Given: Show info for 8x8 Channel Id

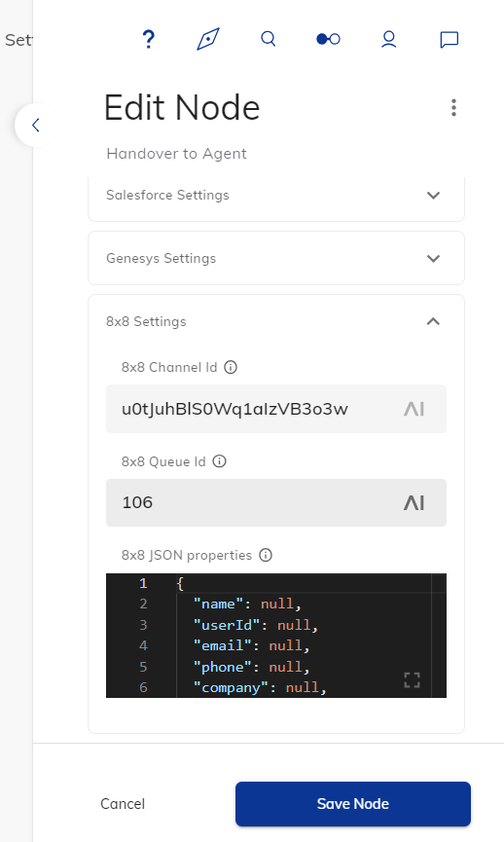Looking at the screenshot, I should coord(231,367).
